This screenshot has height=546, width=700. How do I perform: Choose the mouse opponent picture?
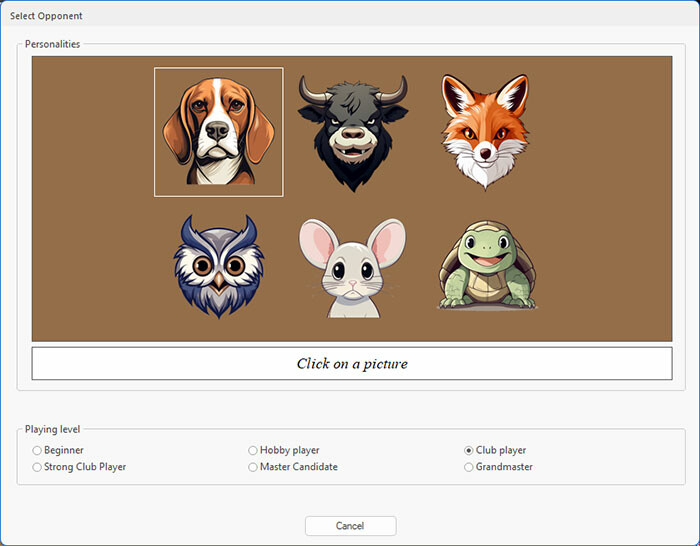pos(352,268)
